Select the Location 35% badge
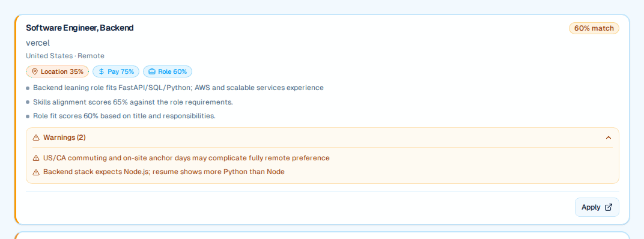This screenshot has width=644, height=239. 58,71
